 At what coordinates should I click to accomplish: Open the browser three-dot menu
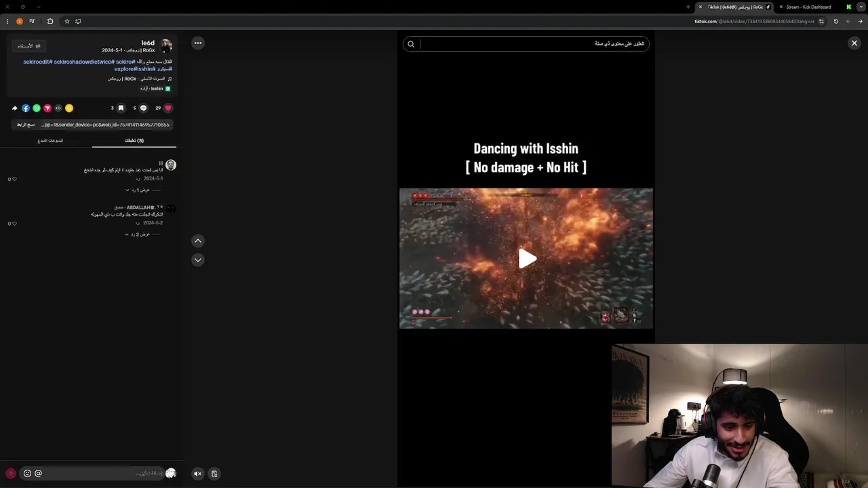(x=7, y=21)
